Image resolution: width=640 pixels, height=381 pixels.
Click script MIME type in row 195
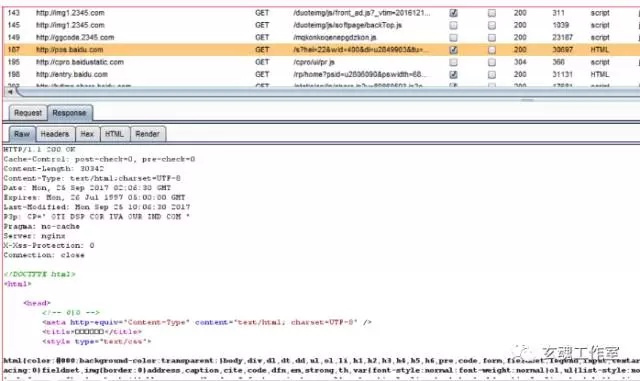coord(600,62)
